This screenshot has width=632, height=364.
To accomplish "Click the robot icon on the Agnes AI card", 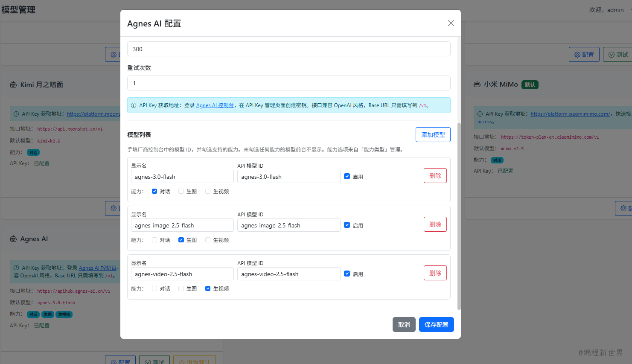I will click(13, 239).
